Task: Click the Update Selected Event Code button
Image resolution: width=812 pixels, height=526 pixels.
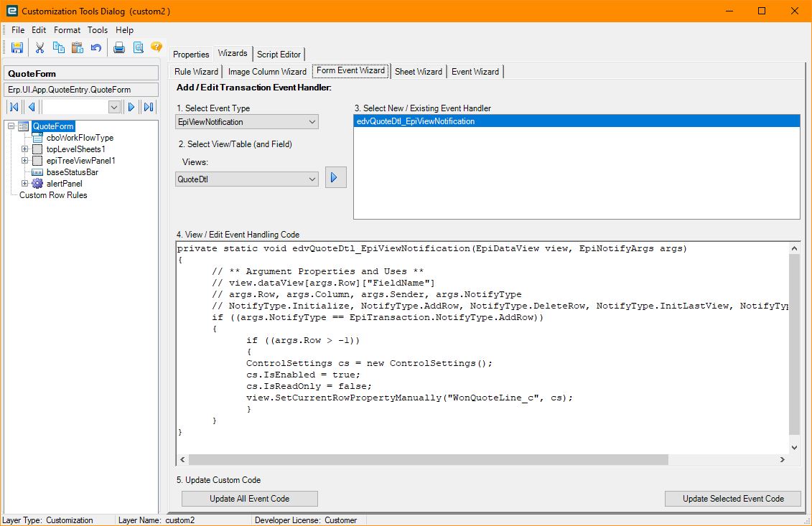Action: [732, 499]
